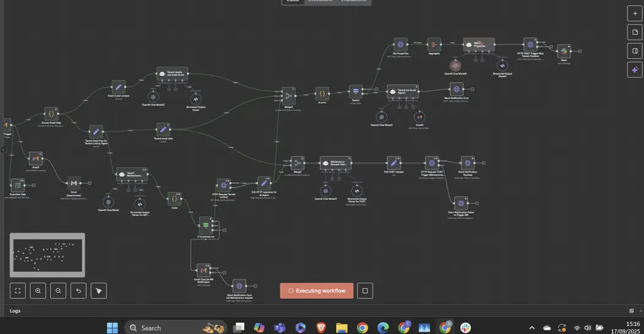The height and width of the screenshot is (334, 644).
Task: Select the Gmail Corp let MR Notification node
Action: click(203, 270)
